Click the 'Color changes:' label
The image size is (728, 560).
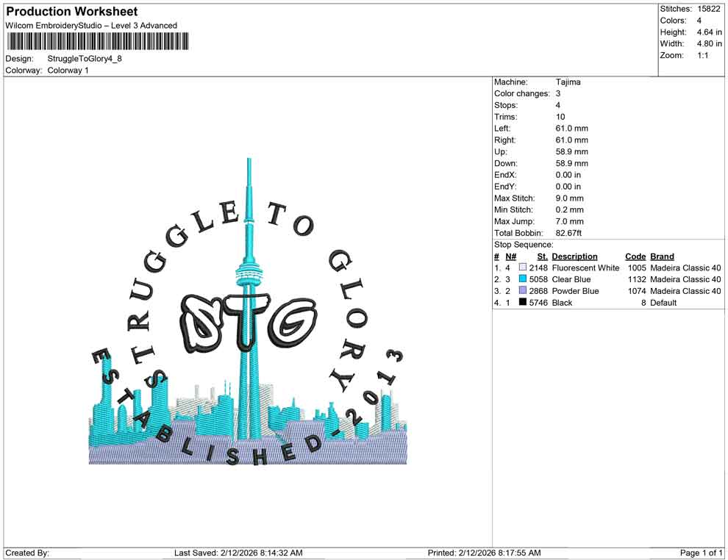522,93
